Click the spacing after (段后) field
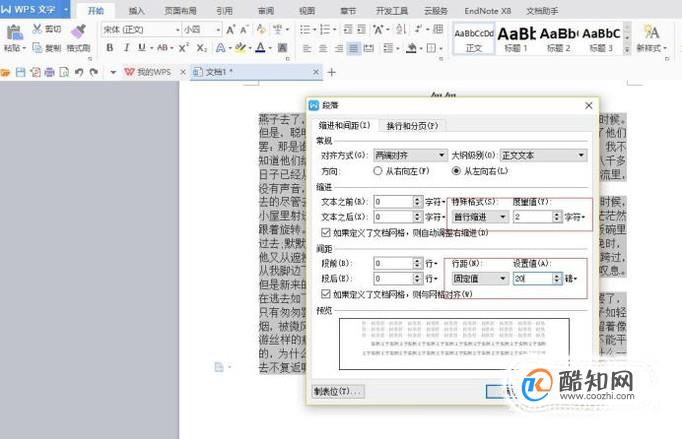 pos(398,278)
